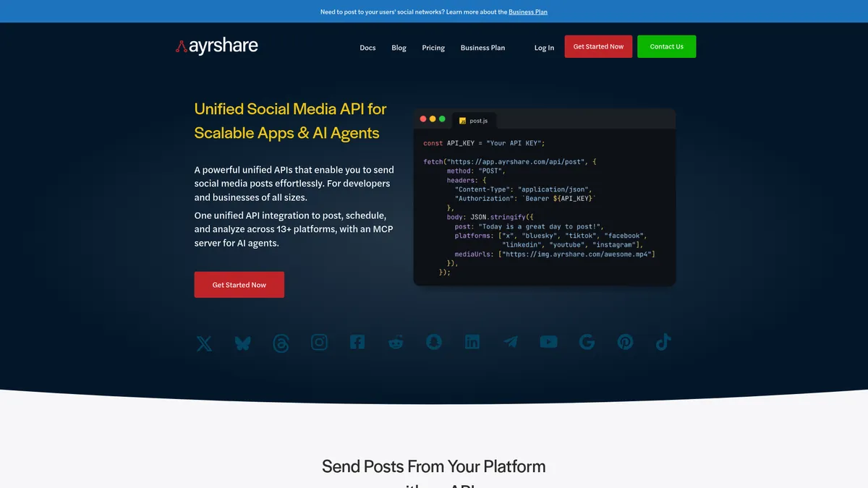Click the hero Get Started Now button

tap(239, 285)
